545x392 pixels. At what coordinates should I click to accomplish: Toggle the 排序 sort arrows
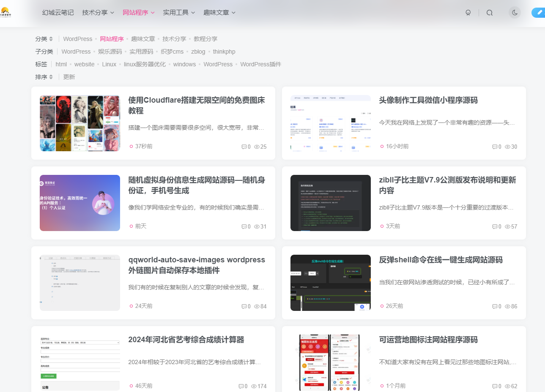[x=51, y=77]
